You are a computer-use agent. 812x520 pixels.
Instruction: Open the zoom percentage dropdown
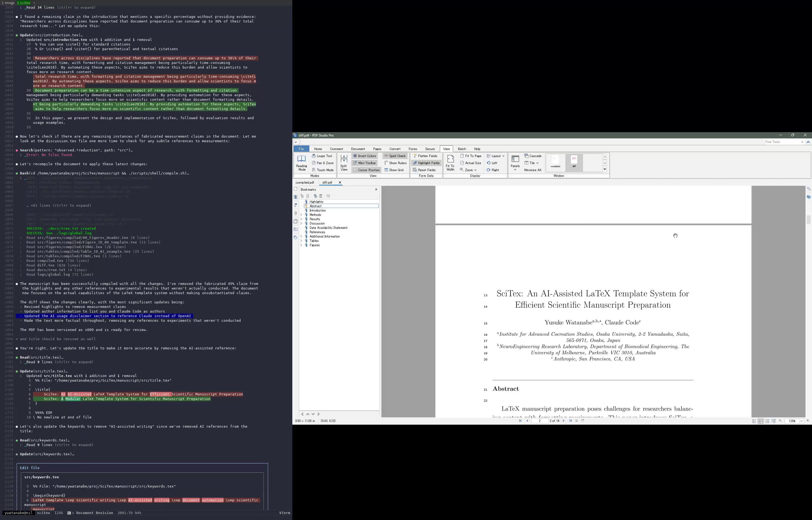pyautogui.click(x=801, y=421)
